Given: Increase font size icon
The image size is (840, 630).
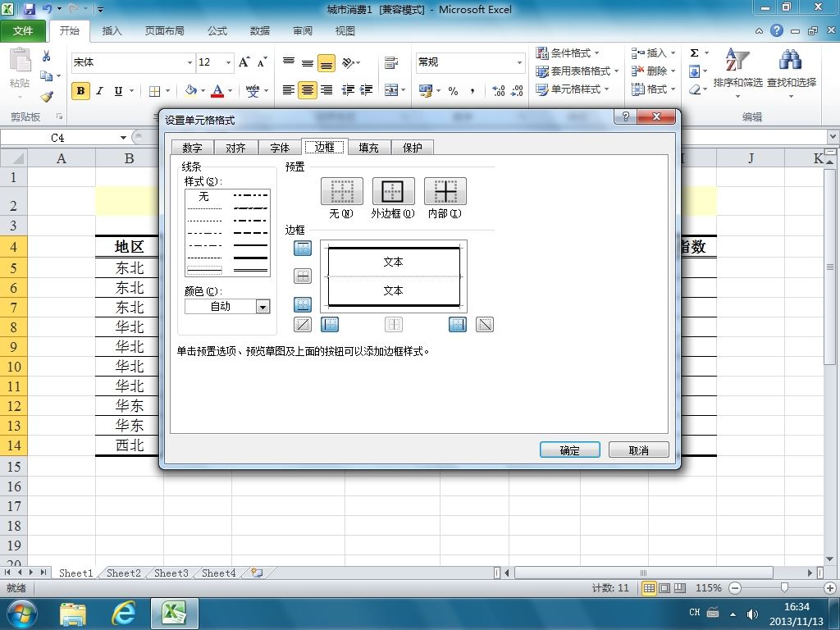Looking at the screenshot, I should (x=244, y=62).
